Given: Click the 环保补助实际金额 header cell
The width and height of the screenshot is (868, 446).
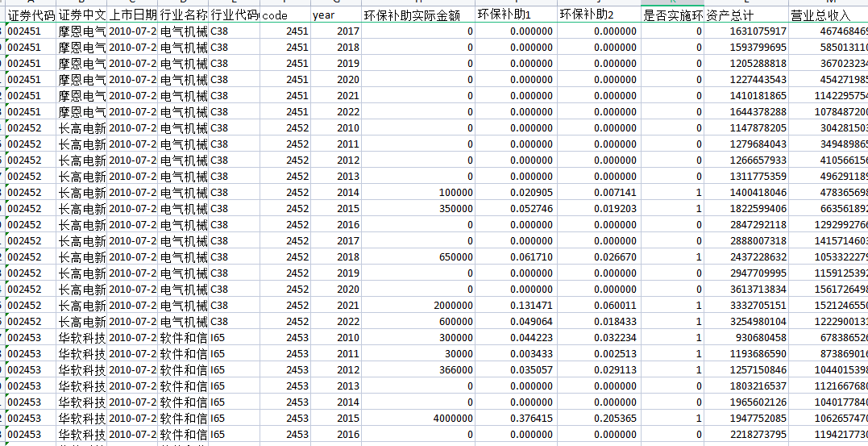Looking at the screenshot, I should pyautogui.click(x=418, y=15).
